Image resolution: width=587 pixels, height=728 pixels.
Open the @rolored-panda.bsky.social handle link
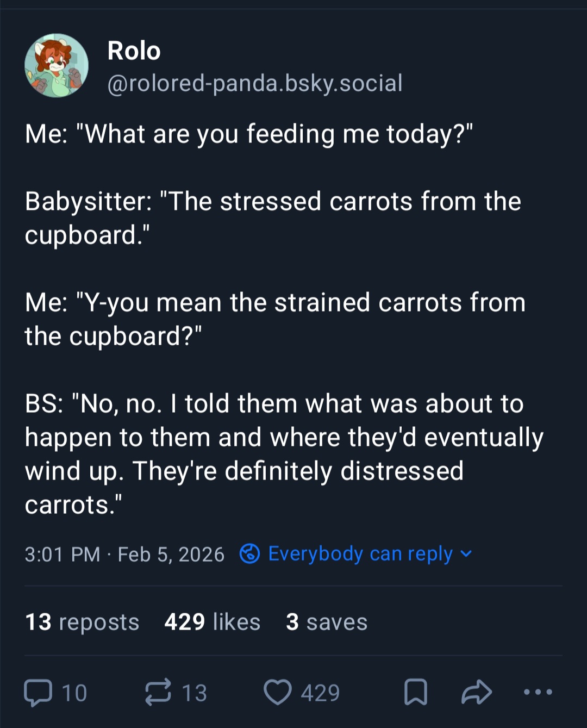pos(255,83)
